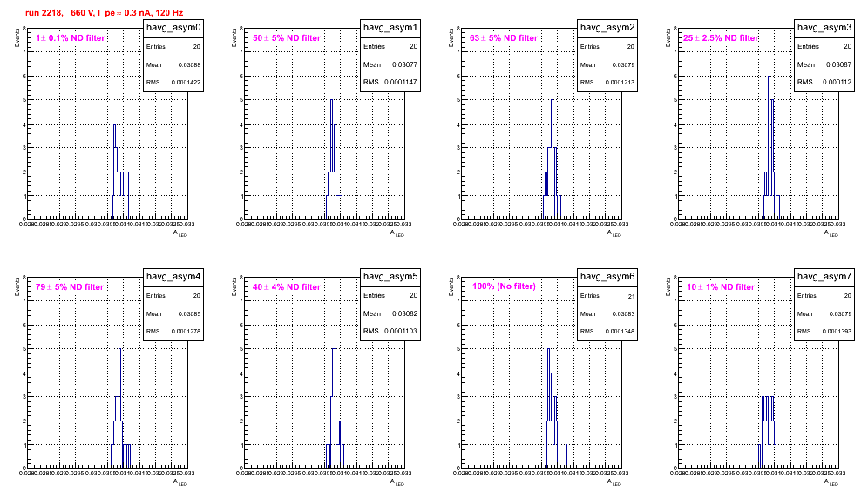This screenshot has height=498, width=868.
Task: Pick the Mean value in havg_asym7 box
Action: [x=840, y=314]
